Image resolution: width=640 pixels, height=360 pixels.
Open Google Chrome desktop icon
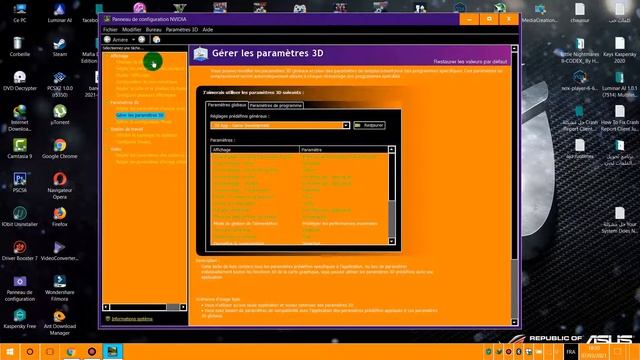[60, 148]
